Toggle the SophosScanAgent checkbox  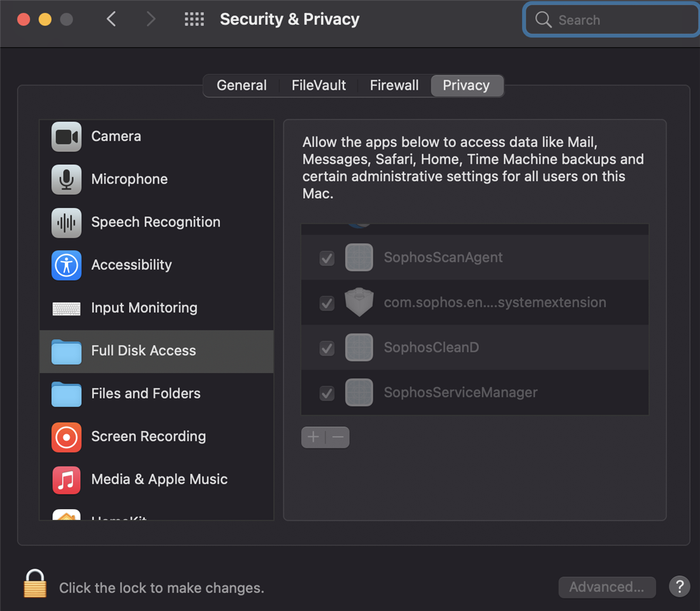327,258
